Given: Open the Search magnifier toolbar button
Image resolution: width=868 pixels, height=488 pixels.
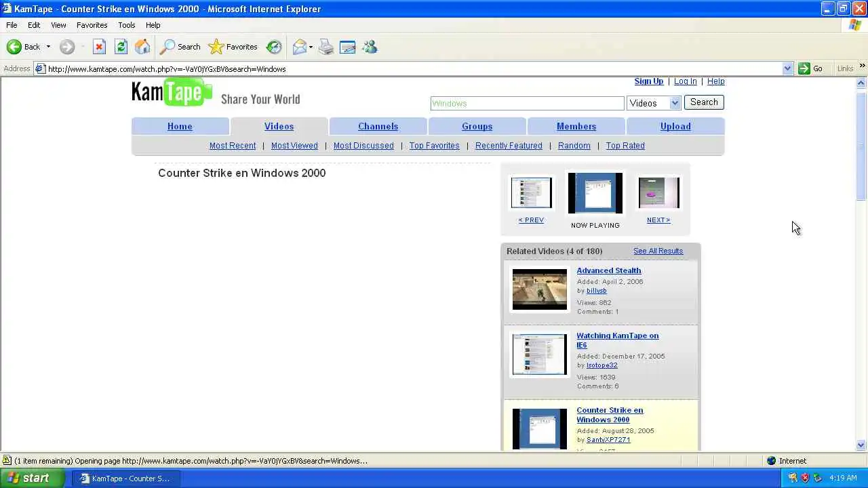Looking at the screenshot, I should click(180, 47).
